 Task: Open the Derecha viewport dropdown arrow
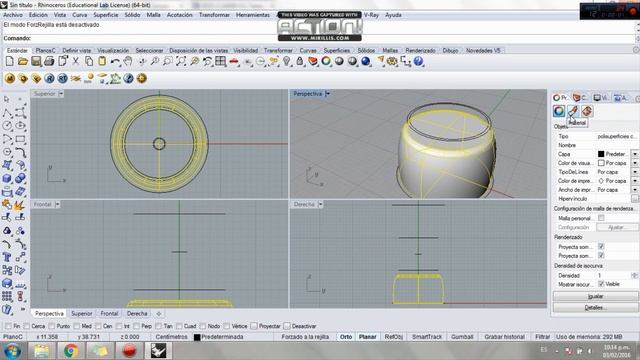[320, 204]
